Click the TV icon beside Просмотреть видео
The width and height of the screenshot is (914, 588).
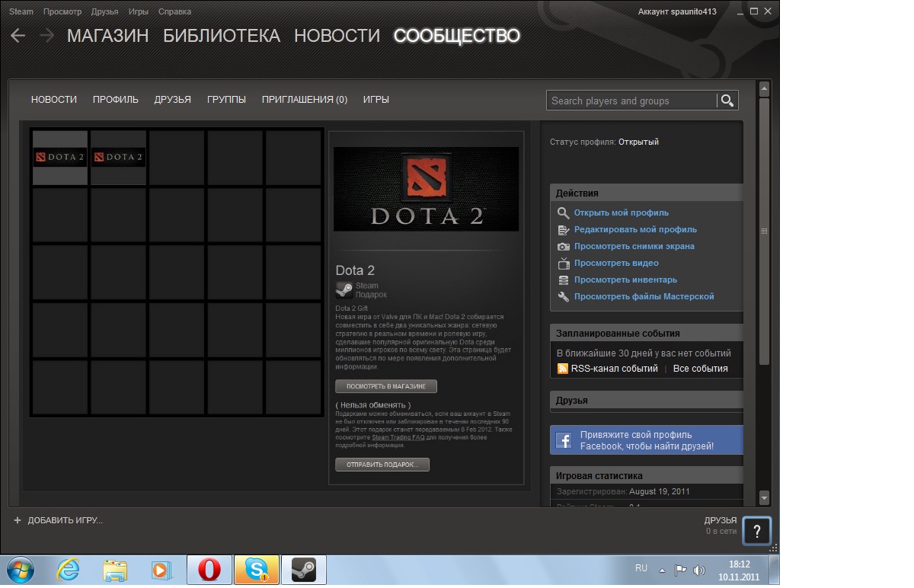click(563, 264)
